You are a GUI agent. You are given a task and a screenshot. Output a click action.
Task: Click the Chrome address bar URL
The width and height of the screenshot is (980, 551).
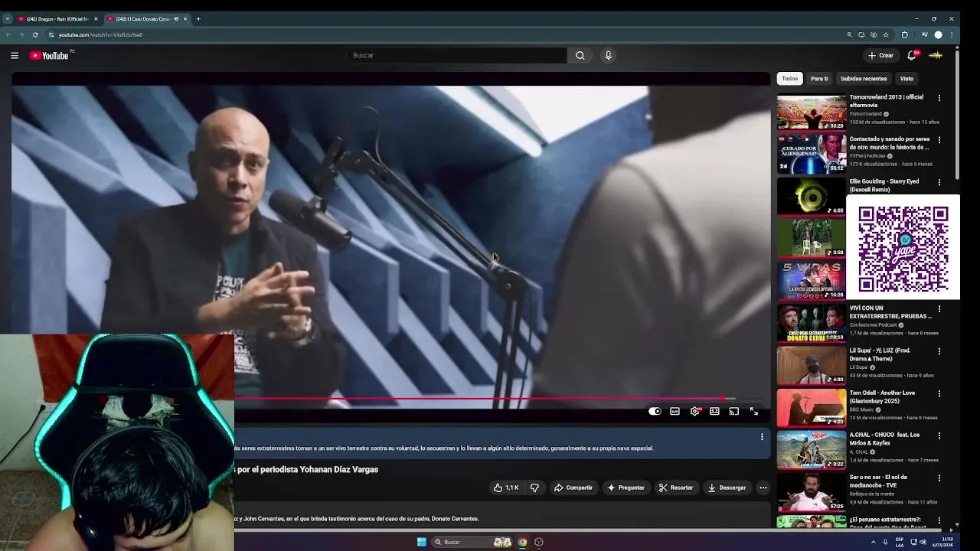coord(100,34)
